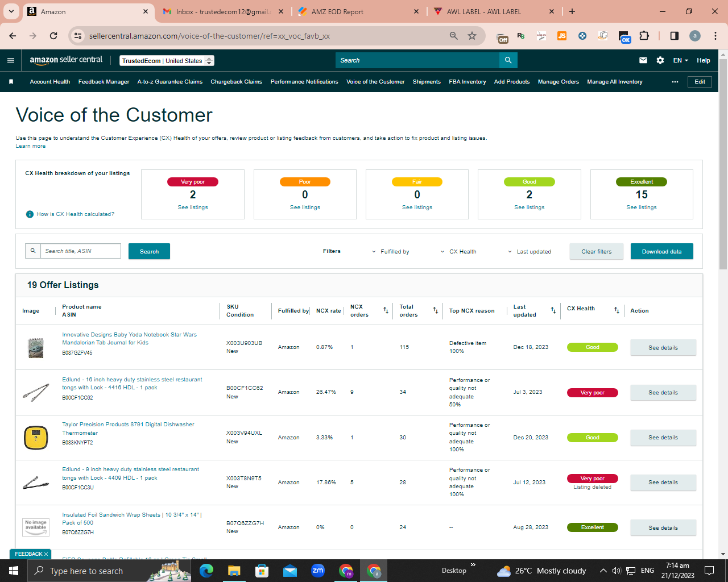This screenshot has width=728, height=582.
Task: Open the Chrome three-dot menu
Action: point(715,36)
